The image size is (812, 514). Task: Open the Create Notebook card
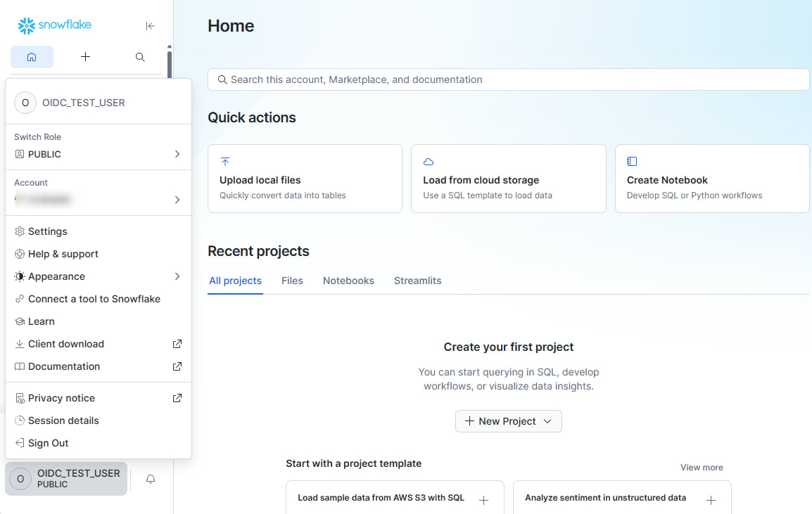tap(712, 179)
